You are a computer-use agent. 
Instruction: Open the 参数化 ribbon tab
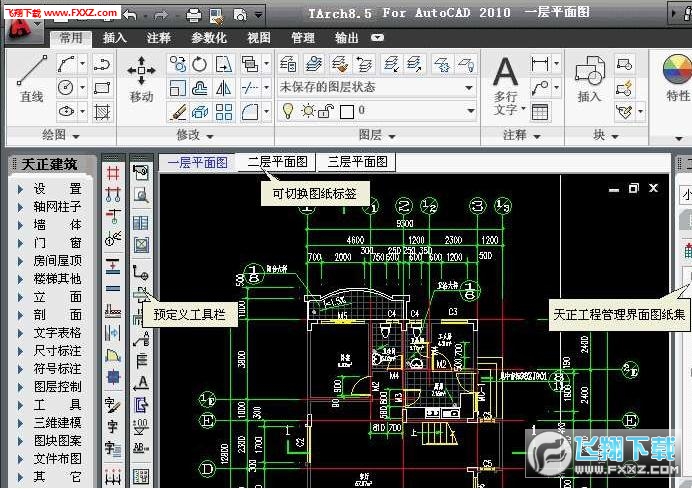(209, 38)
